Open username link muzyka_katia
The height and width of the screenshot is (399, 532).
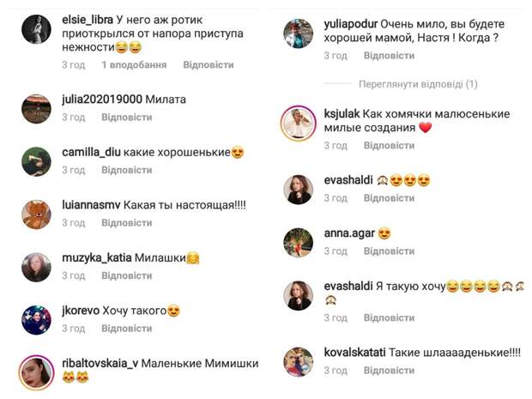tap(97, 258)
